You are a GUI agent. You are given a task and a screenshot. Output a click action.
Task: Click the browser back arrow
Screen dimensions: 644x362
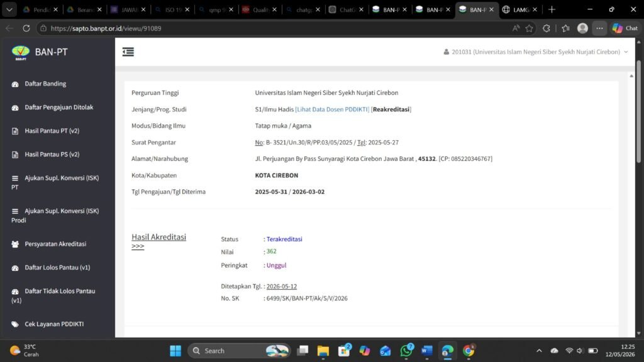9,28
